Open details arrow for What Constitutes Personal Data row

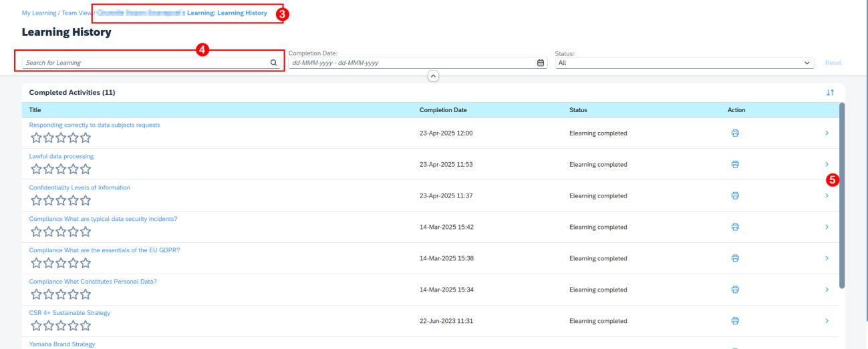click(x=827, y=290)
